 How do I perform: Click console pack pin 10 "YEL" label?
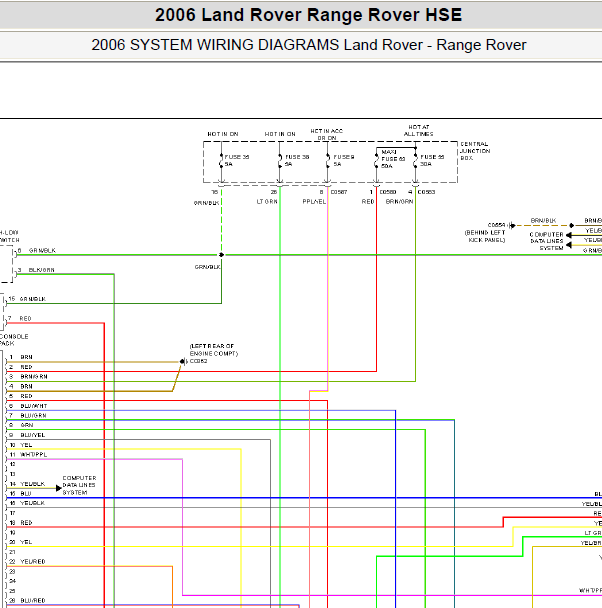[26, 445]
